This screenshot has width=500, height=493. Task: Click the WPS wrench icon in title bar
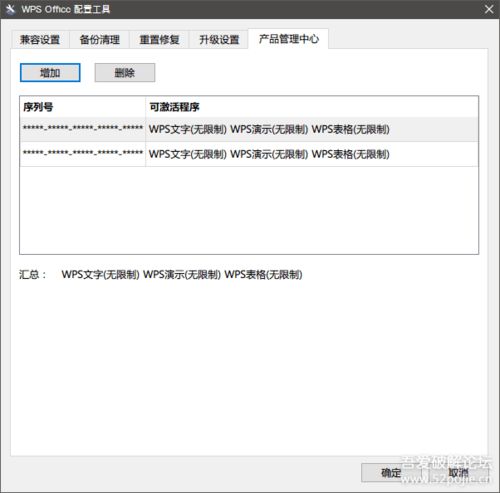(10, 9)
